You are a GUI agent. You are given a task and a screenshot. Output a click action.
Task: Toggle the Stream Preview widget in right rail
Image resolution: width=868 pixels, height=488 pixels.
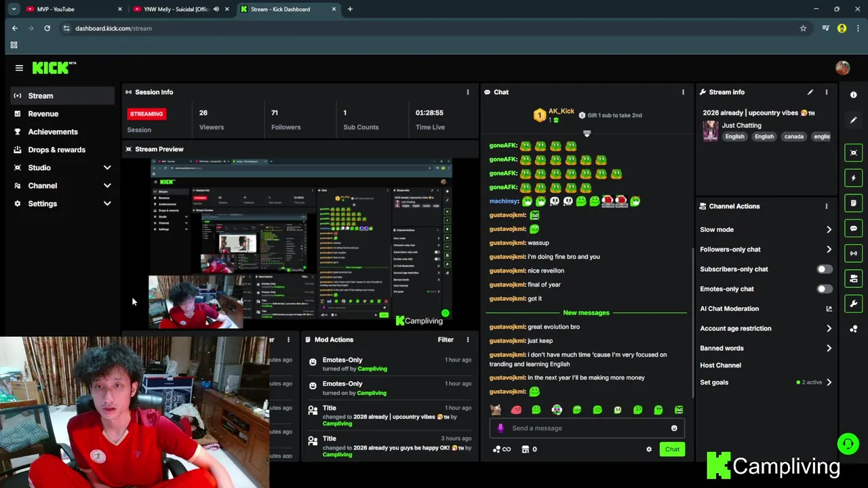pos(854,152)
